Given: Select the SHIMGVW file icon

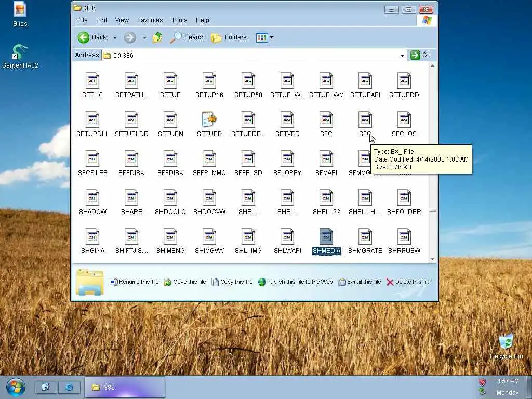Looking at the screenshot, I should (209, 236).
